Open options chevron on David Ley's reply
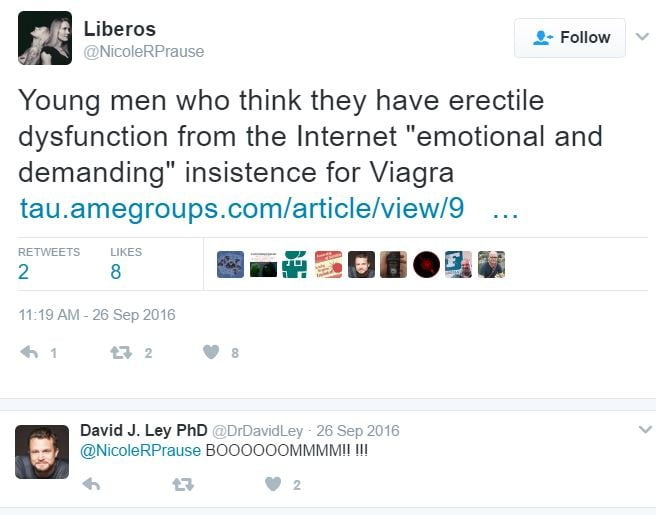This screenshot has width=656, height=515. [x=645, y=430]
